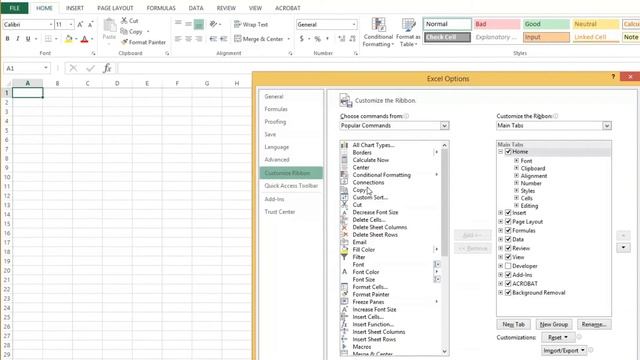Toggle Bold formatting in the ribbon
The image size is (640, 360).
7,39
